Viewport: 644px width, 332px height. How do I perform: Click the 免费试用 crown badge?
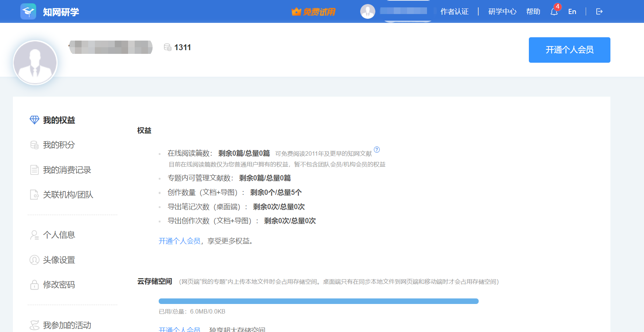[313, 12]
